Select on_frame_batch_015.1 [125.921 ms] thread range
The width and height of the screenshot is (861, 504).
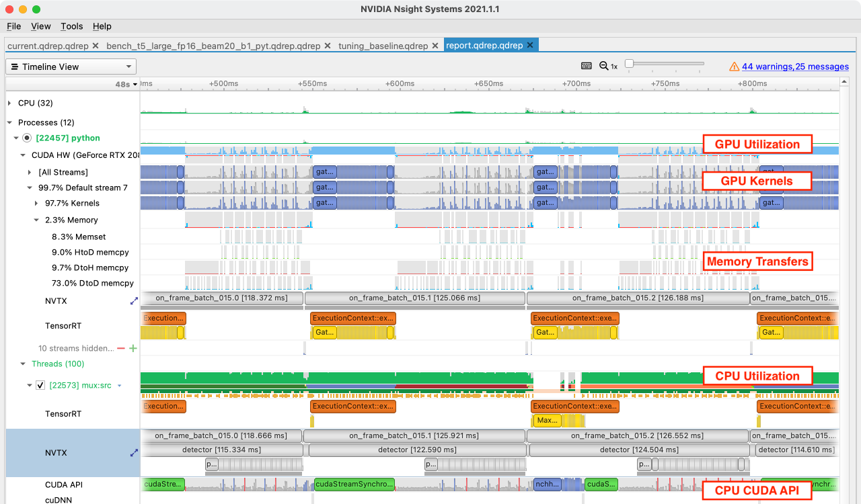[x=414, y=435]
